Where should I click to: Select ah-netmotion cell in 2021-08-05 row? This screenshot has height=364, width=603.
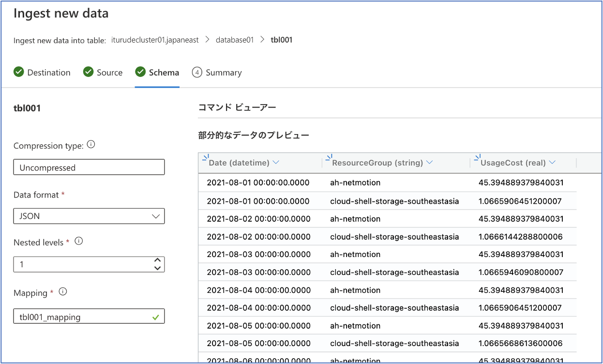point(355,326)
